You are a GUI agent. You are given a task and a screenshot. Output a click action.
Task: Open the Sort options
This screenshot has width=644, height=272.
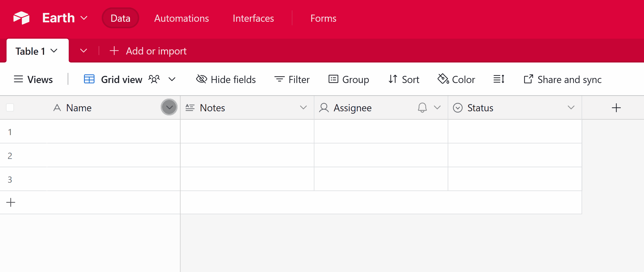[x=404, y=79]
